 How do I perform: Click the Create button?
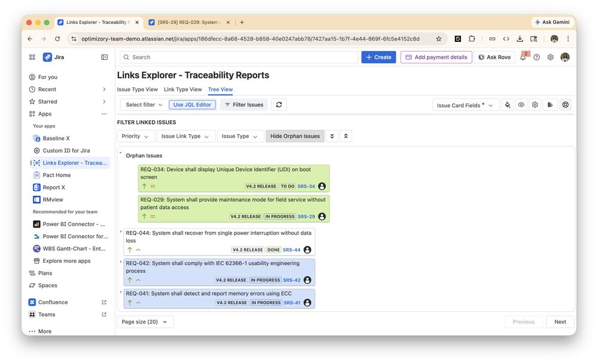[378, 57]
